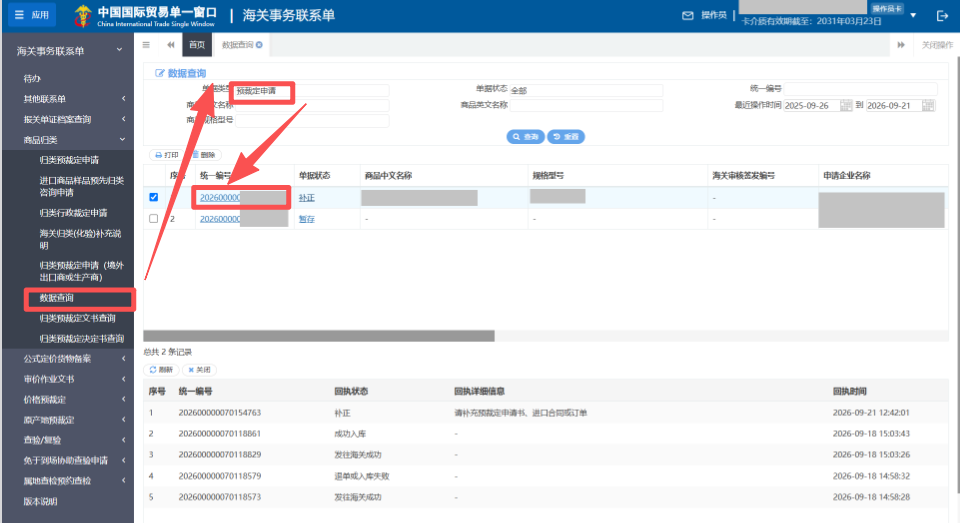Screen dimensions: 960x523
Task: Toggle the sidebar collapse icon beside tabs
Action: (x=146, y=45)
